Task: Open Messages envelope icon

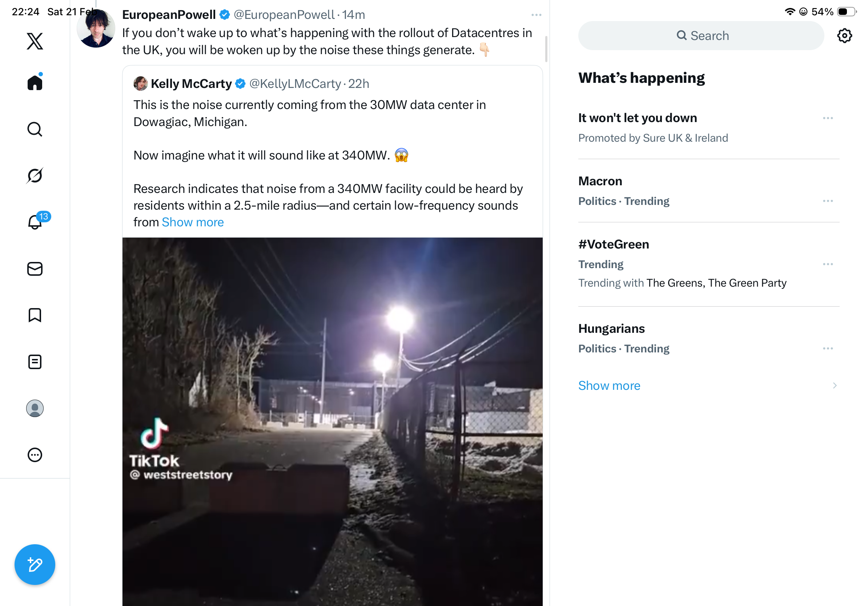Action: click(35, 268)
